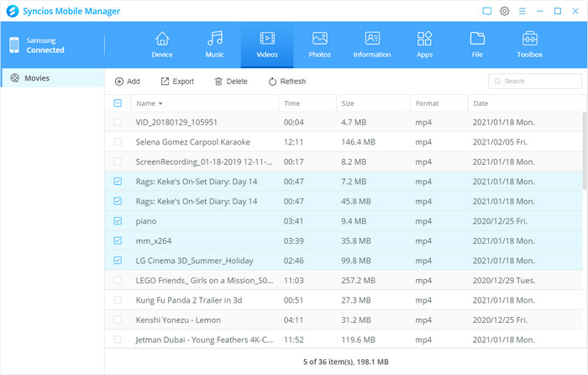Open the Videos tab

click(267, 45)
